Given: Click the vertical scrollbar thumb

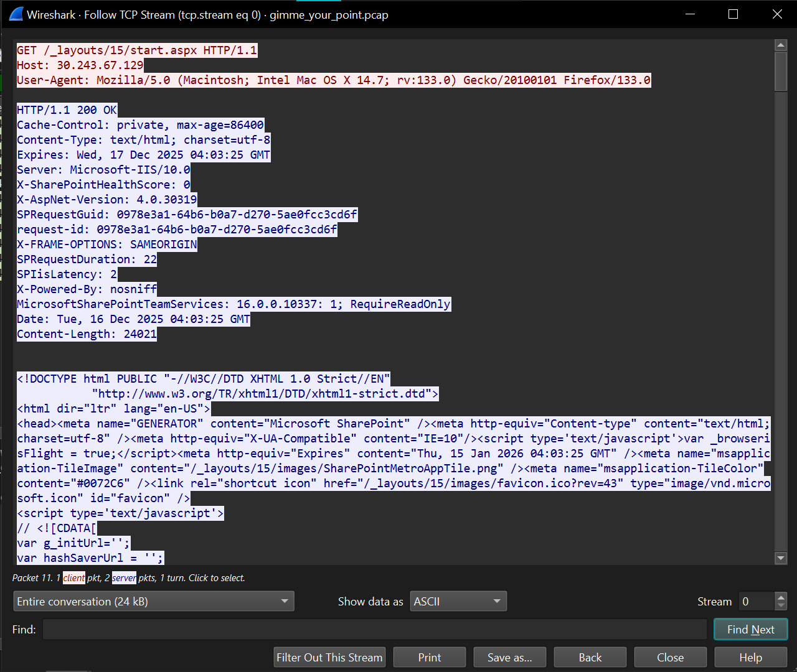Looking at the screenshot, I should 781,72.
